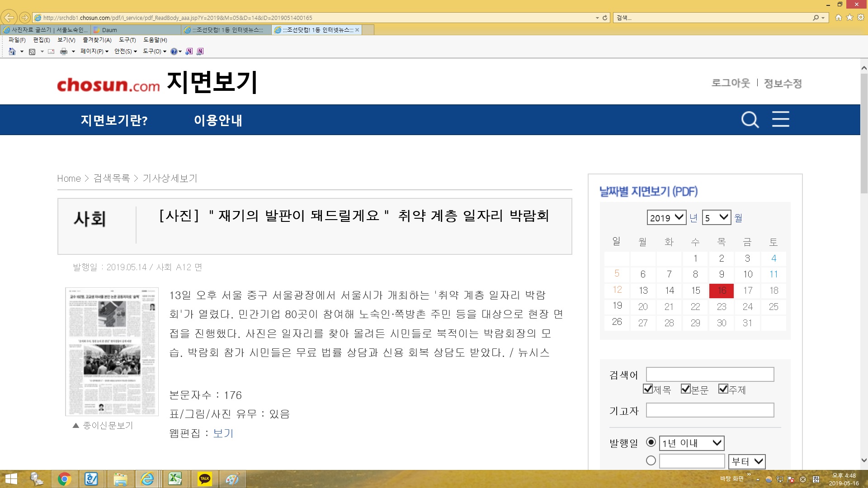Open the hamburger menu icon in navbar

point(780,119)
